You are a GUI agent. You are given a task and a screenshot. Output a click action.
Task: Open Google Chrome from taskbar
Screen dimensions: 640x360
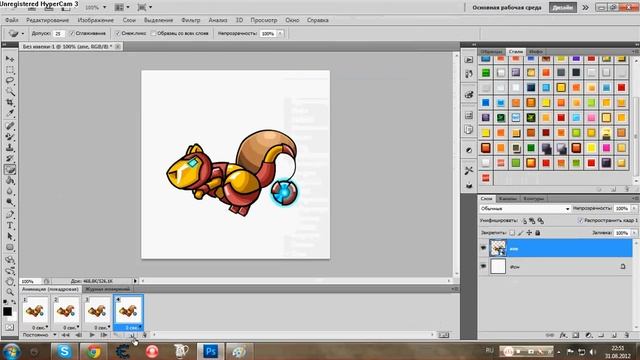tap(93, 351)
